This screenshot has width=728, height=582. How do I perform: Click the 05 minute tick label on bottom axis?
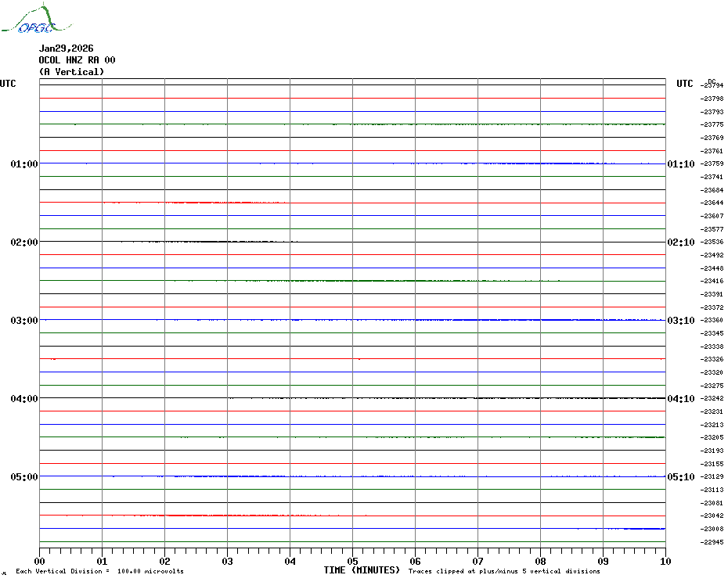pyautogui.click(x=352, y=561)
